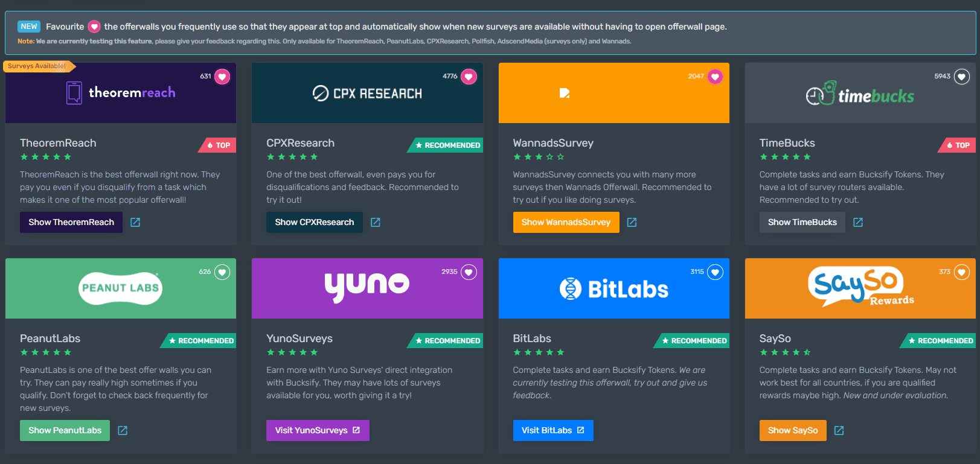Click the Show CPXResearch button
The height and width of the screenshot is (464, 980).
click(315, 222)
